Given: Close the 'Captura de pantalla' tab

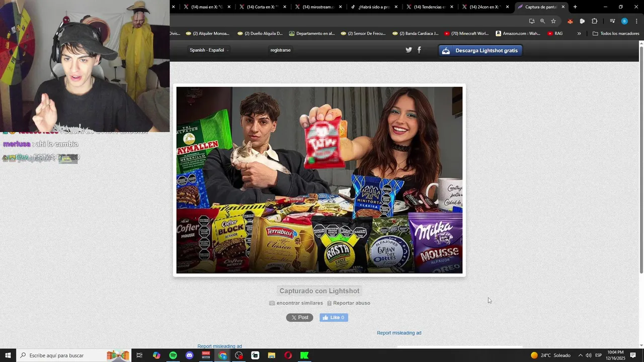Looking at the screenshot, I should pos(563,7).
